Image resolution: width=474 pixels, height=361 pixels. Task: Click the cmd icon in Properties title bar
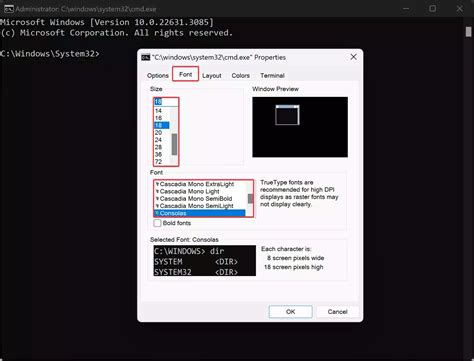146,57
